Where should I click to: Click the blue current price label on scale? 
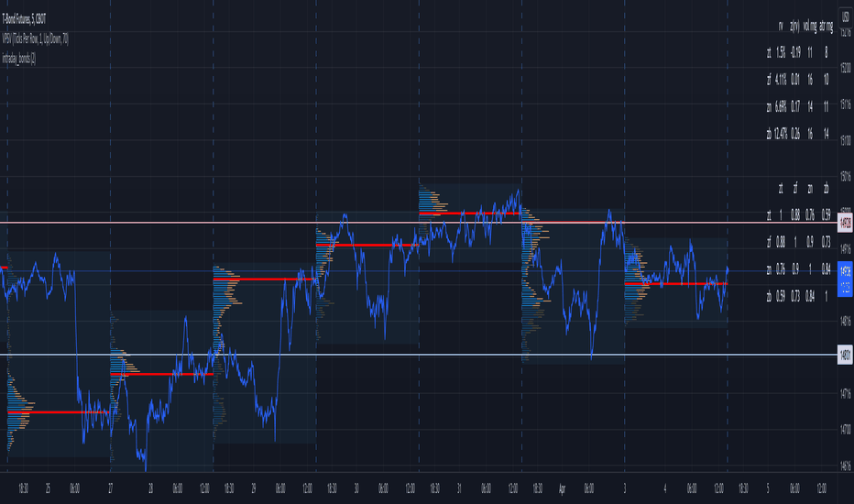[x=845, y=279]
